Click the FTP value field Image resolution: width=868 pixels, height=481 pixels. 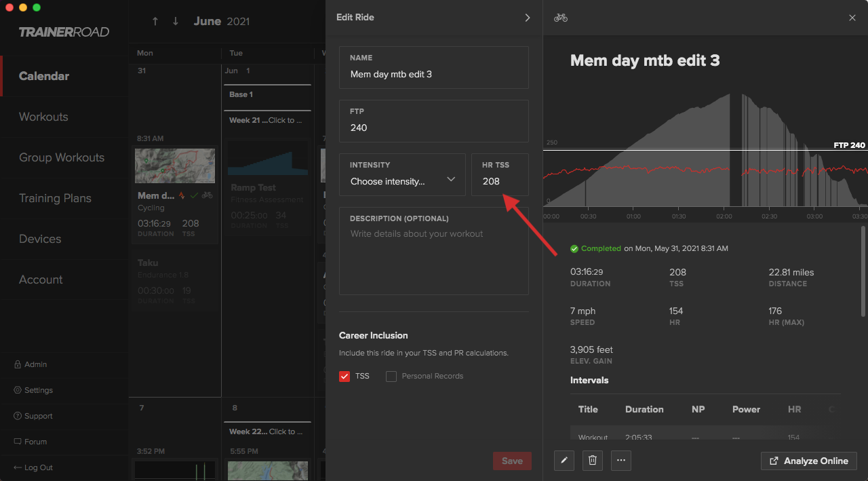pos(434,121)
